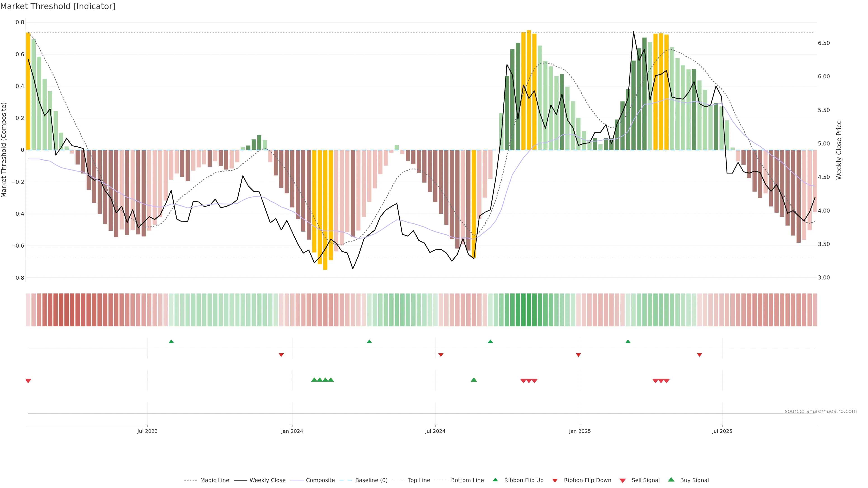Click the red flip-down marker just before Jan 2024
This screenshot has width=868, height=488.
[281, 355]
